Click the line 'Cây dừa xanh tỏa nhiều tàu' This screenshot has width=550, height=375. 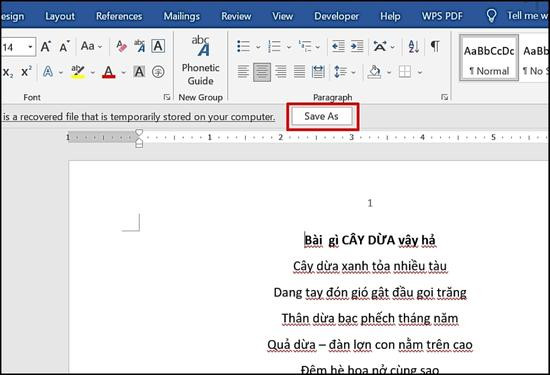[370, 266]
